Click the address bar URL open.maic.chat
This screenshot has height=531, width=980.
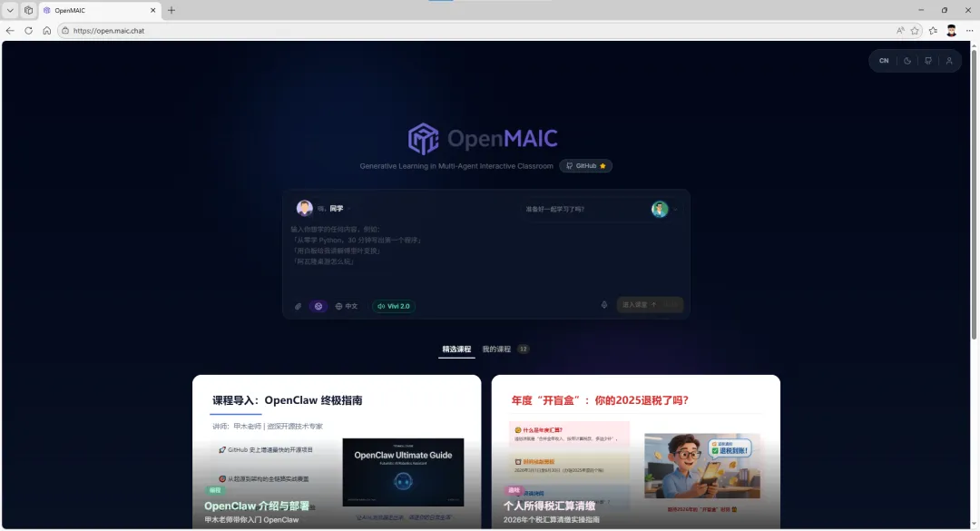[109, 31]
